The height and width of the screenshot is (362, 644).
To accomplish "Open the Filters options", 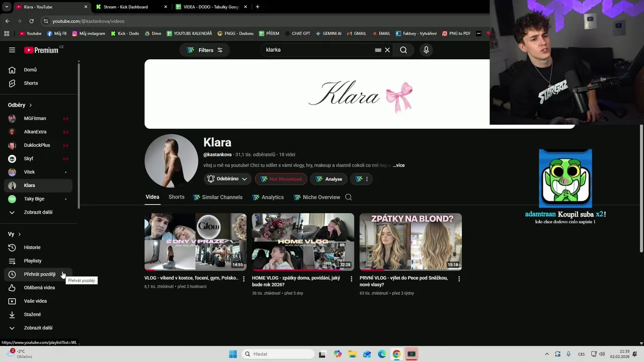I will [x=205, y=50].
